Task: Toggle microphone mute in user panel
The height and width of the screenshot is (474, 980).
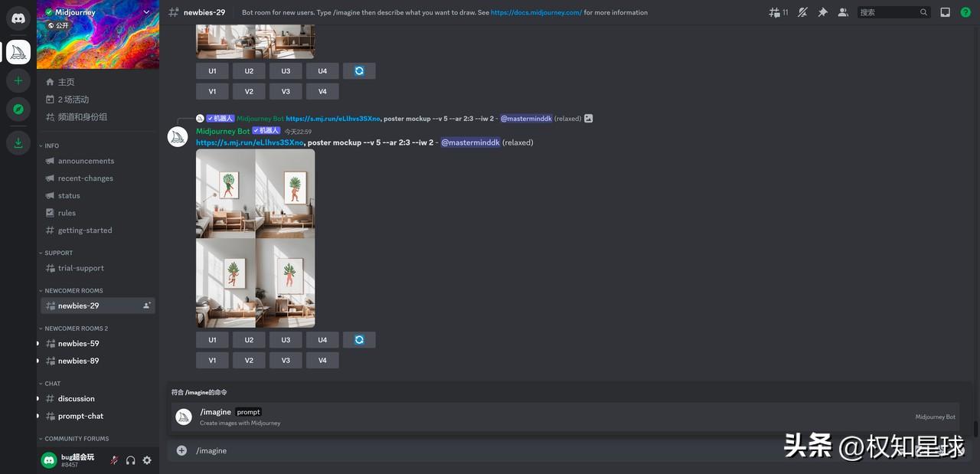Action: click(x=114, y=460)
